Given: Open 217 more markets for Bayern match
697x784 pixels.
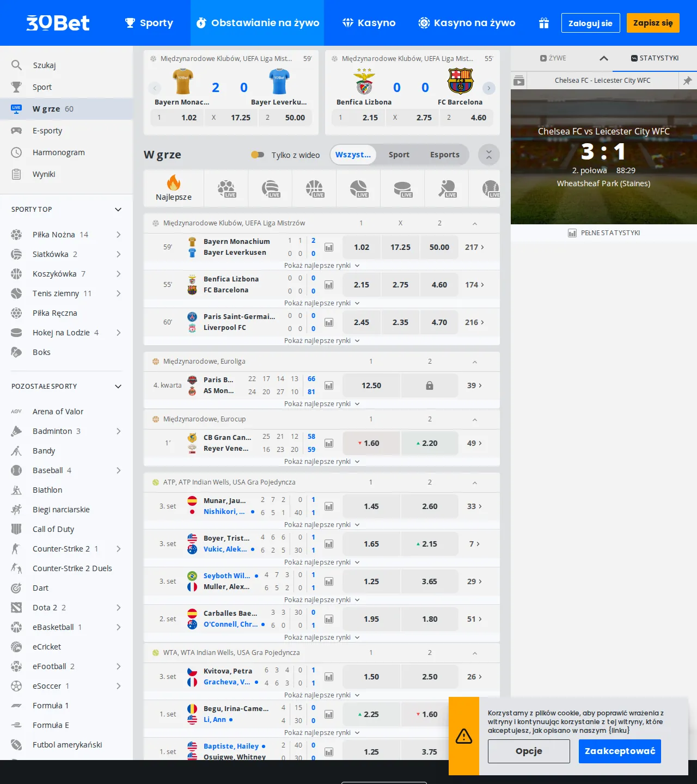Looking at the screenshot, I should [474, 247].
